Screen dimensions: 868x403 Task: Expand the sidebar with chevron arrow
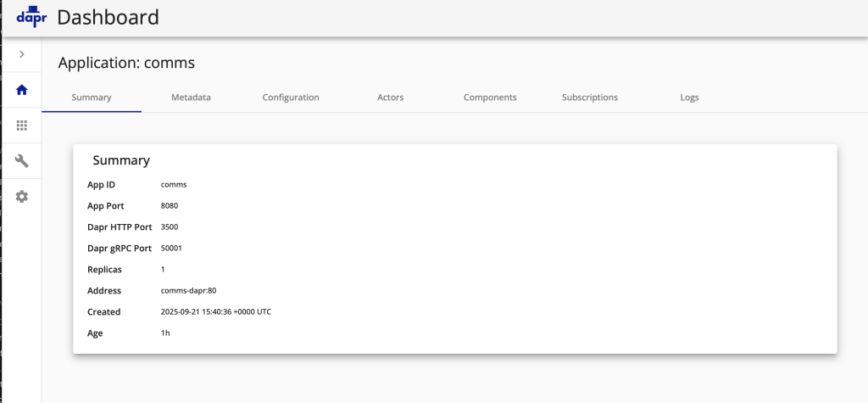click(21, 54)
